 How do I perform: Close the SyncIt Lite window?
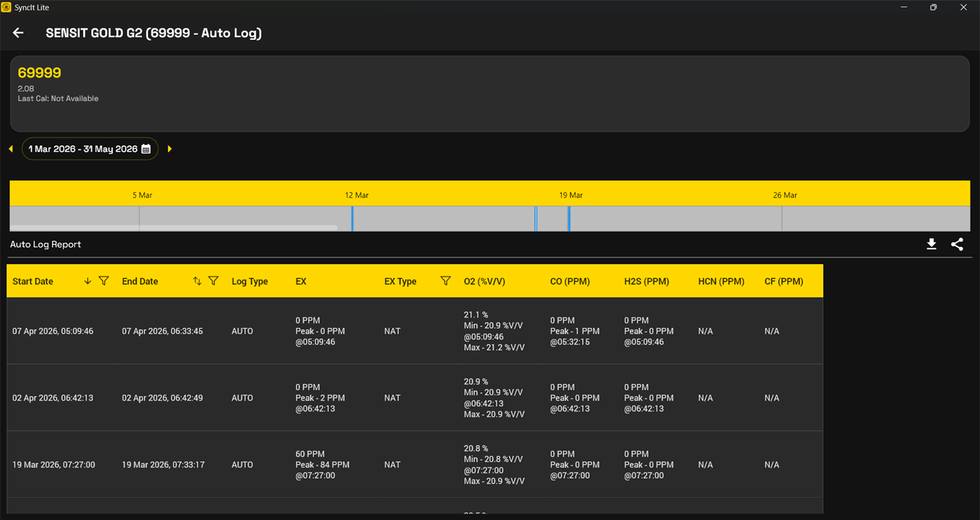click(963, 8)
